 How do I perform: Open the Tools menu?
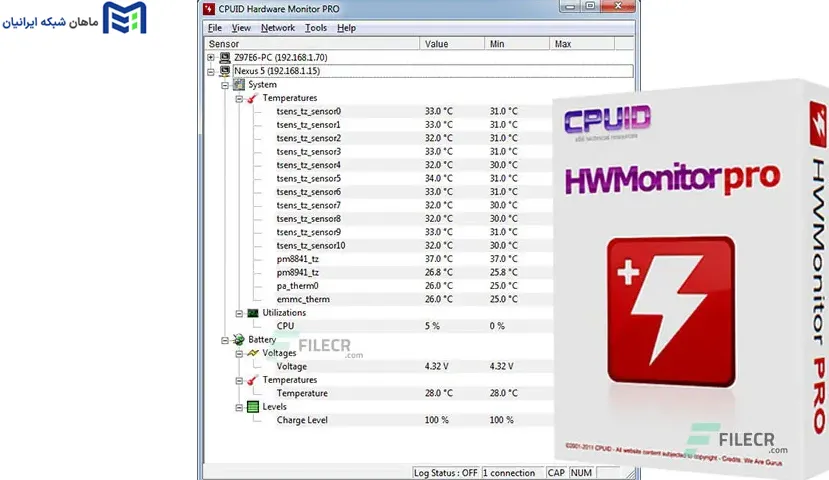tap(316, 28)
